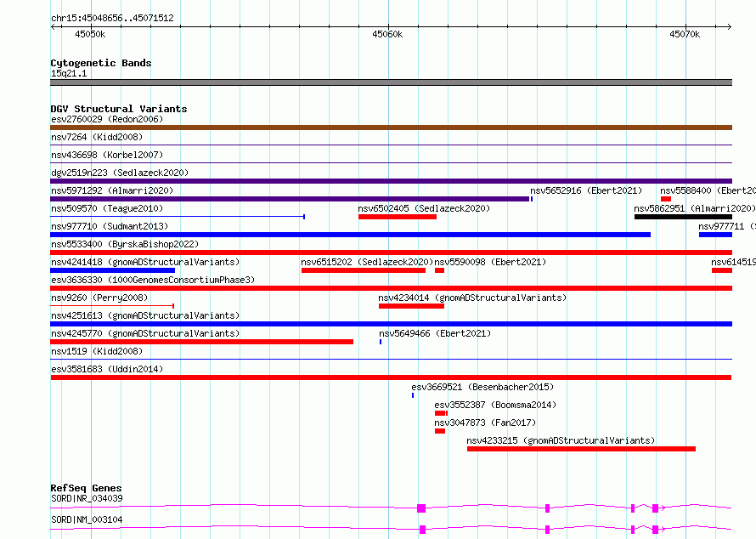Select the small nsv5590098 (Ebert2021) bar
Screen dimensions: 756x539
point(439,270)
